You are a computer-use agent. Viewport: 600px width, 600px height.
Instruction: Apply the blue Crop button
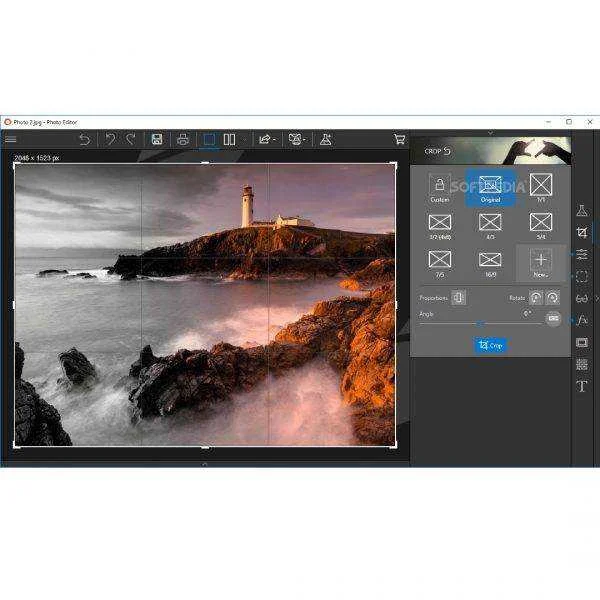coord(490,345)
